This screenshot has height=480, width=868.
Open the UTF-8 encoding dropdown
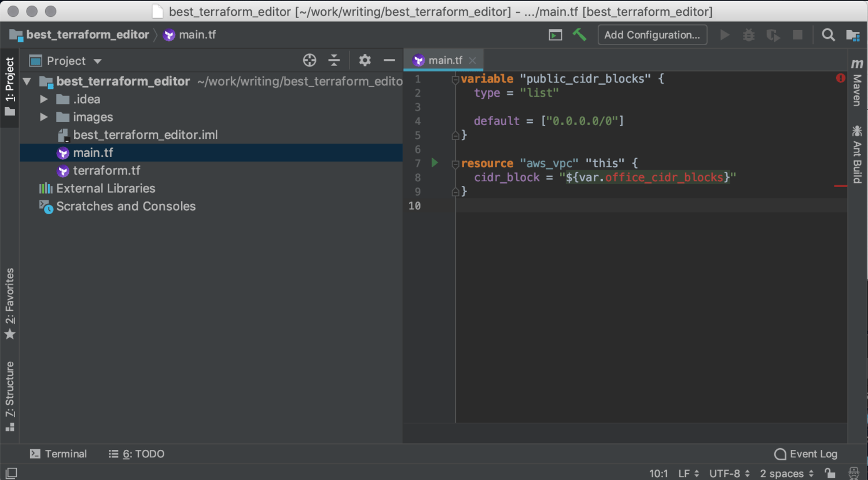(x=730, y=473)
